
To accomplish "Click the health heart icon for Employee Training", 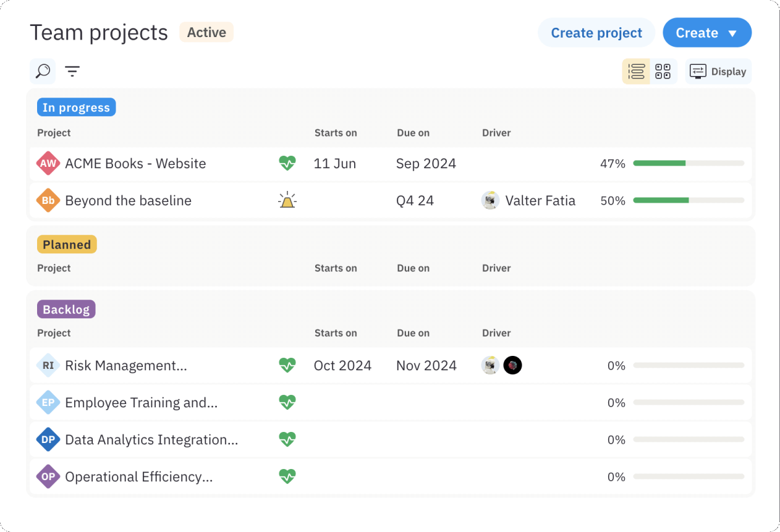I will 287,402.
